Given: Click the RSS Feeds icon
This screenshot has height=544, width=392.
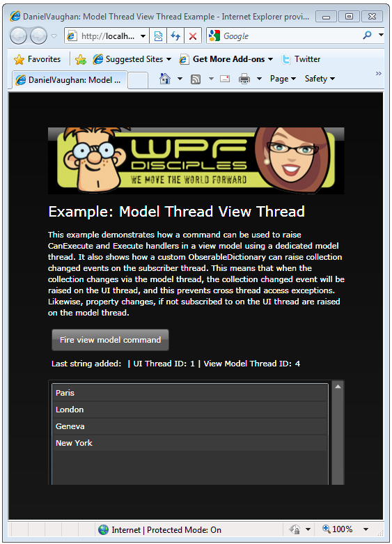Looking at the screenshot, I should [196, 79].
